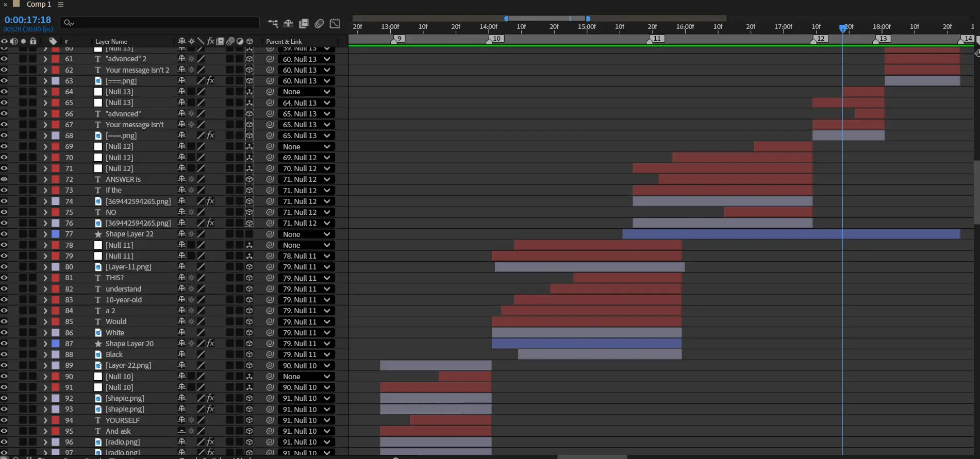Expand the layer 82 understand properties
Viewport: 980px width, 459px height.
(45, 289)
